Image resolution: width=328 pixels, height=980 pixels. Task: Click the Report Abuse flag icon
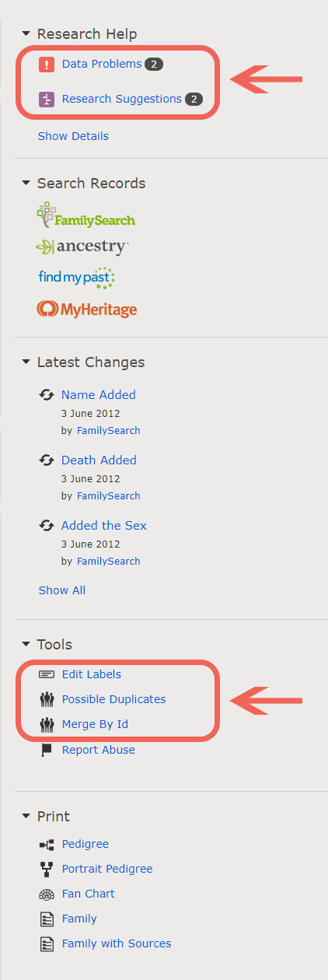point(47,750)
